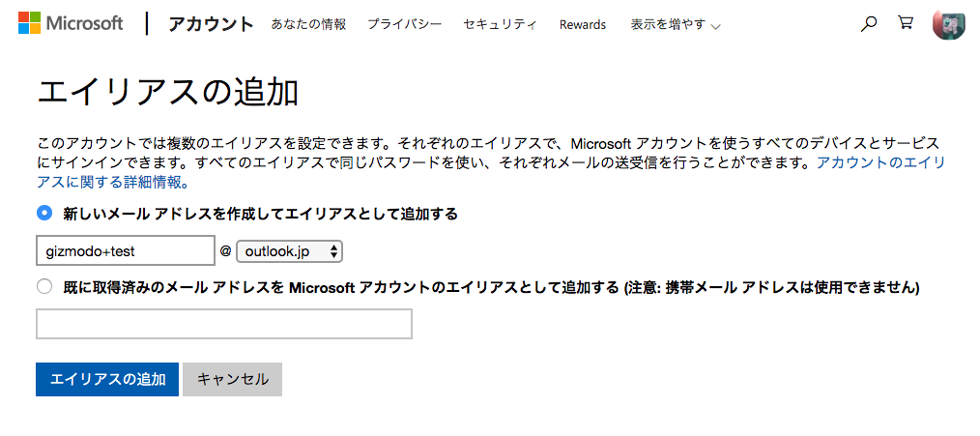Click the blue エイリアスの追加 button
This screenshot has width=980, height=436.
(107, 379)
